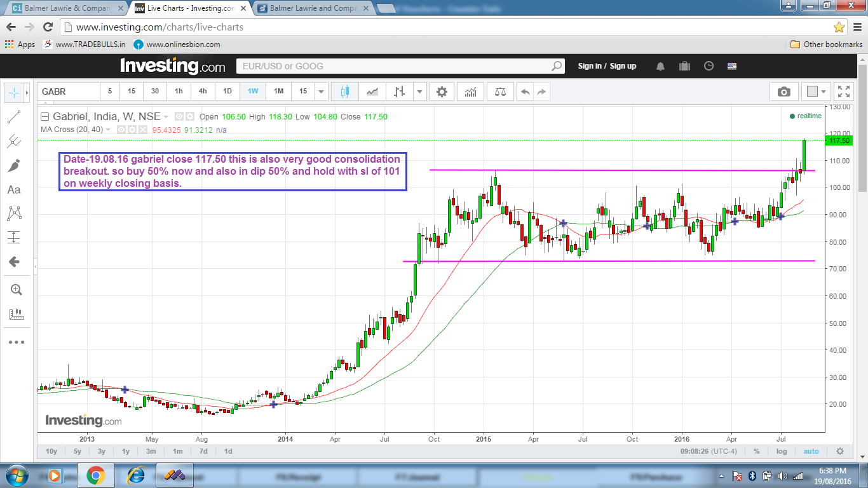Select the measure ruler tool
Image resolution: width=868 pixels, height=488 pixels.
click(16, 314)
